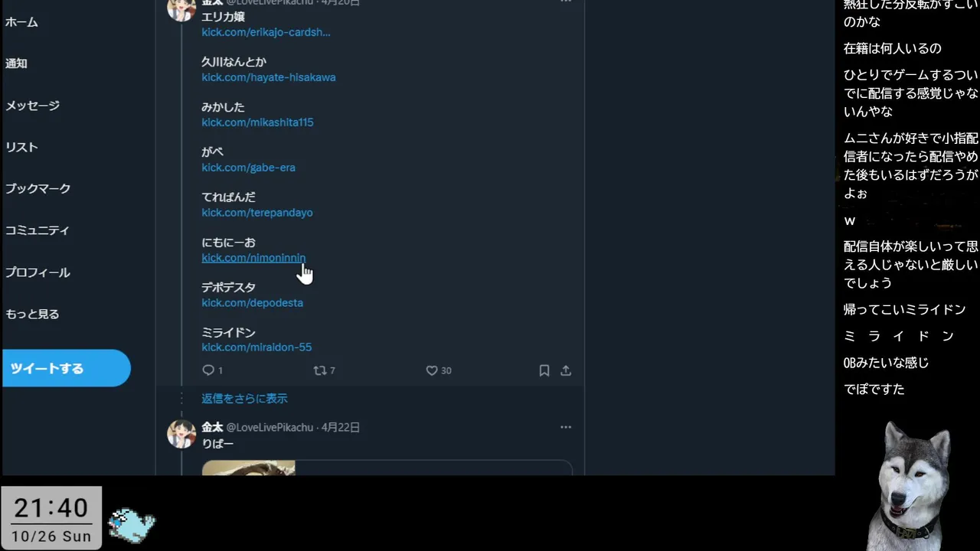
Task: Open the kick.com/gabe-era link
Action: [248, 168]
